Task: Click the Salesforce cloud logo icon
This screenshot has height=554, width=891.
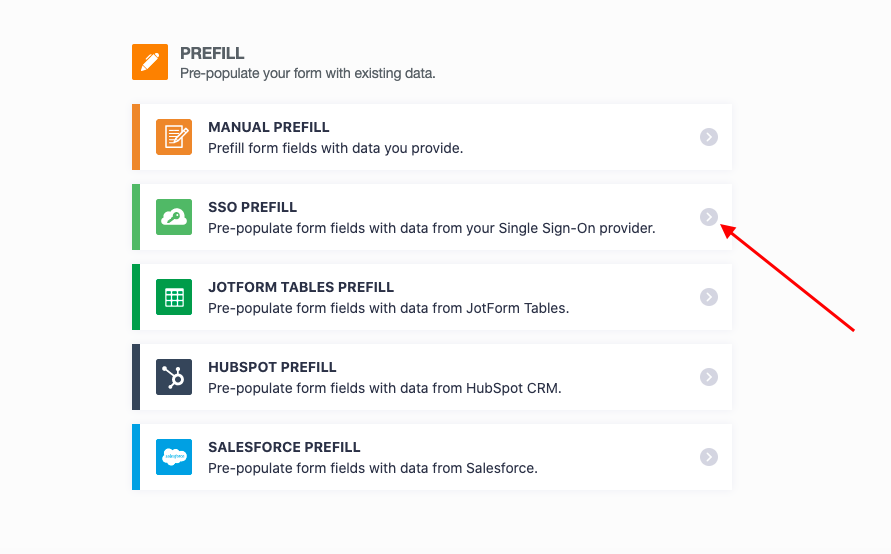Action: point(174,457)
